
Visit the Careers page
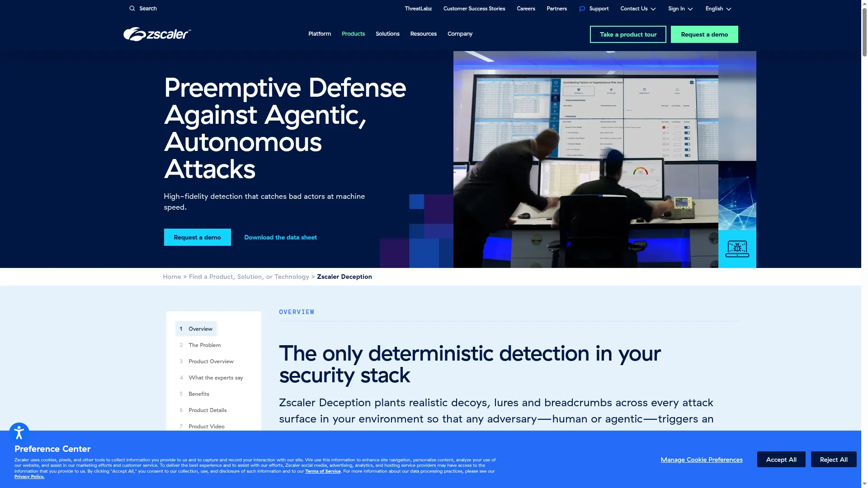coord(526,9)
